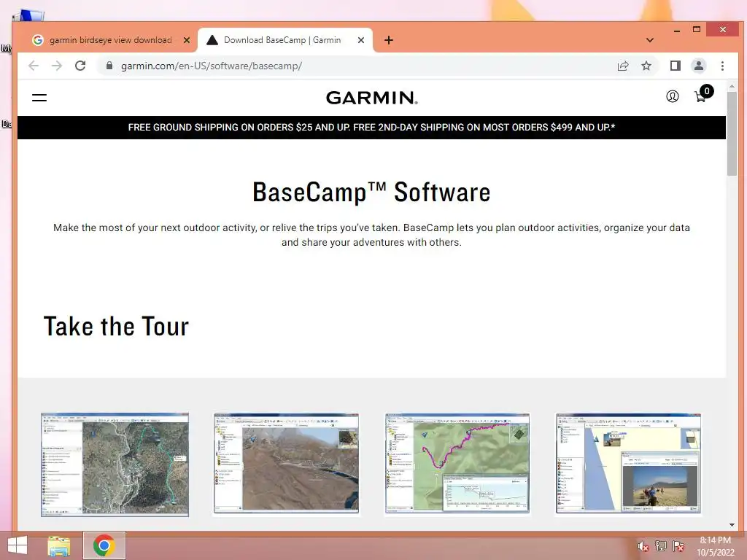Share this page icon
The image size is (747, 560).
[x=623, y=66]
